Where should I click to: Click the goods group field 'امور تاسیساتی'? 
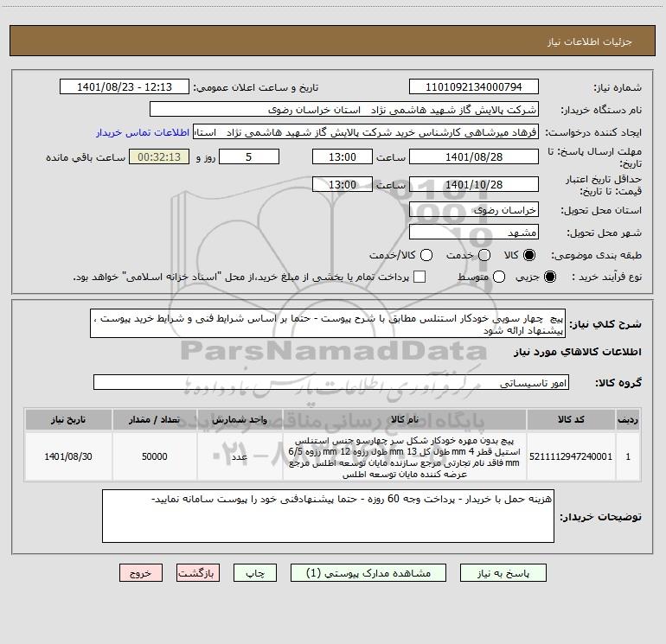click(x=331, y=382)
